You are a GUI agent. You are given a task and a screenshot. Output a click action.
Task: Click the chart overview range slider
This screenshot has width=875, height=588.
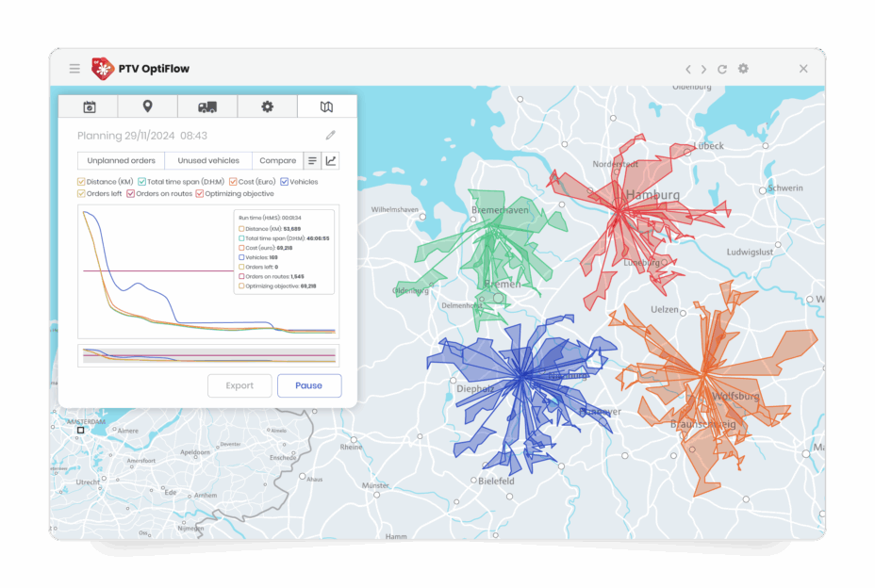click(x=208, y=355)
